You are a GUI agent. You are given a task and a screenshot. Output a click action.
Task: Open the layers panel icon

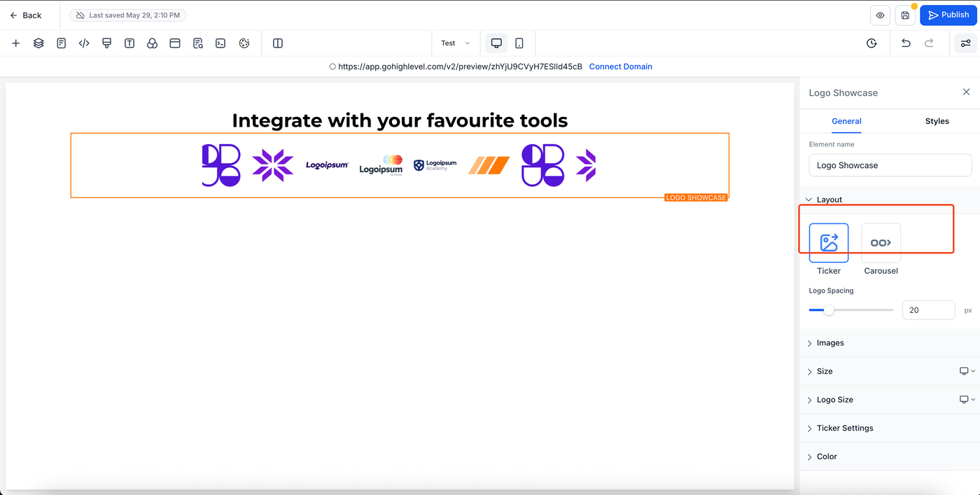coord(38,43)
